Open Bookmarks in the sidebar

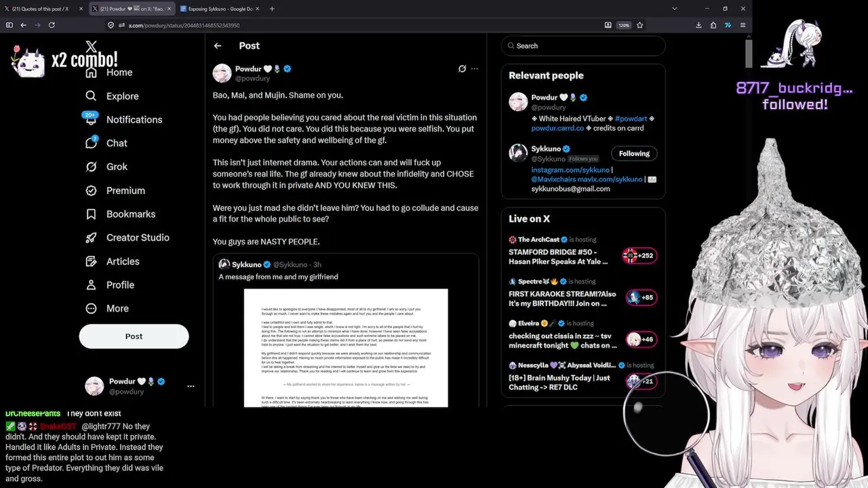coord(121,214)
